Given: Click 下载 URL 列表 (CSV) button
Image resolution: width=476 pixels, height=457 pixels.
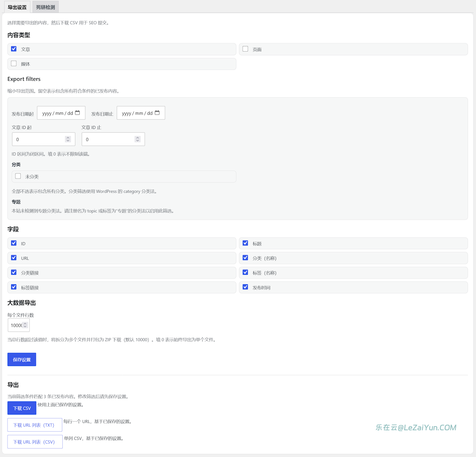Looking at the screenshot, I should (x=35, y=442).
